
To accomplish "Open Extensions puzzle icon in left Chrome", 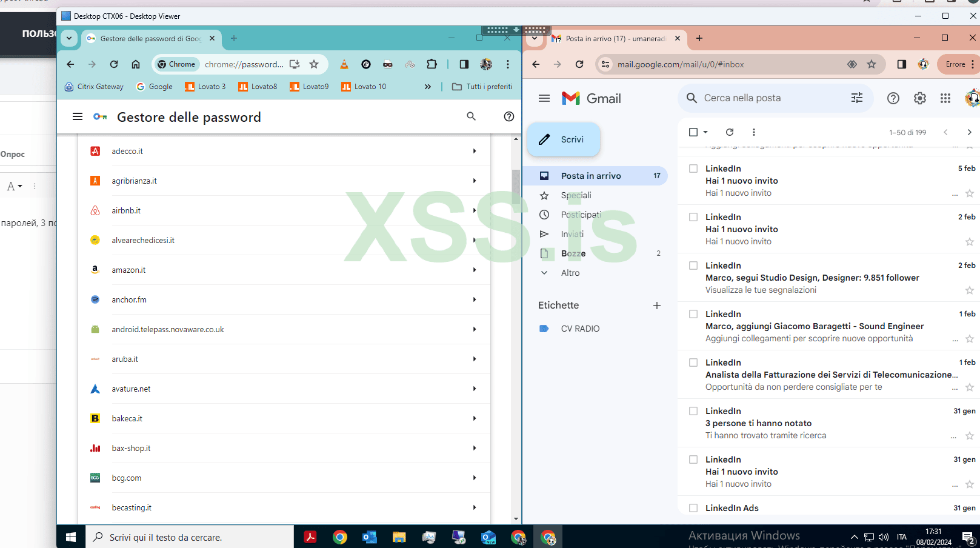I will (432, 64).
